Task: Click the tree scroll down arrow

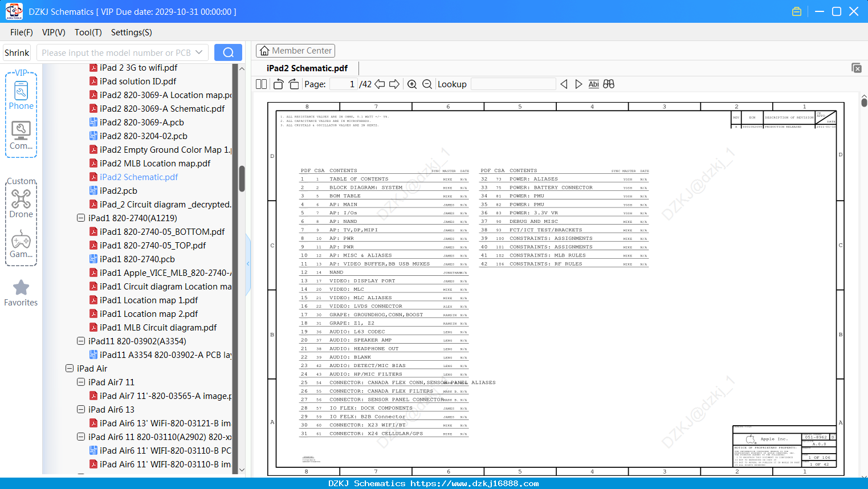Action: tap(242, 470)
